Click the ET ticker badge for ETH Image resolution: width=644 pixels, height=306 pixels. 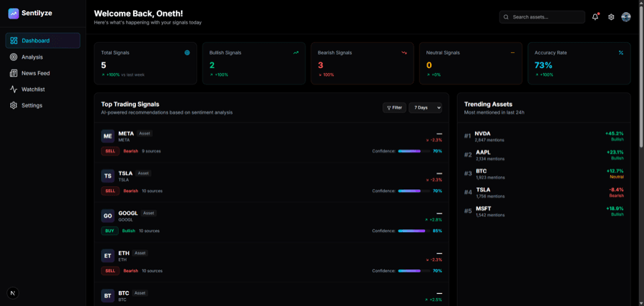point(107,256)
